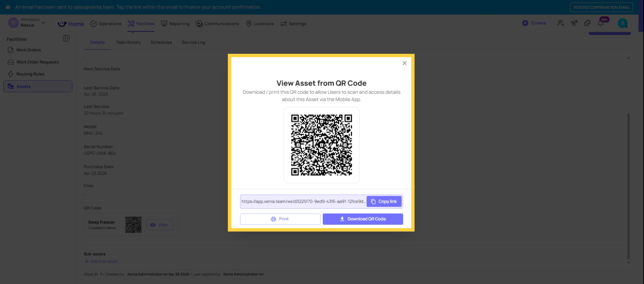Image resolution: width=644 pixels, height=284 pixels.
Task: Click the Purchase Date Apr 23 2026
Action: tap(95, 173)
